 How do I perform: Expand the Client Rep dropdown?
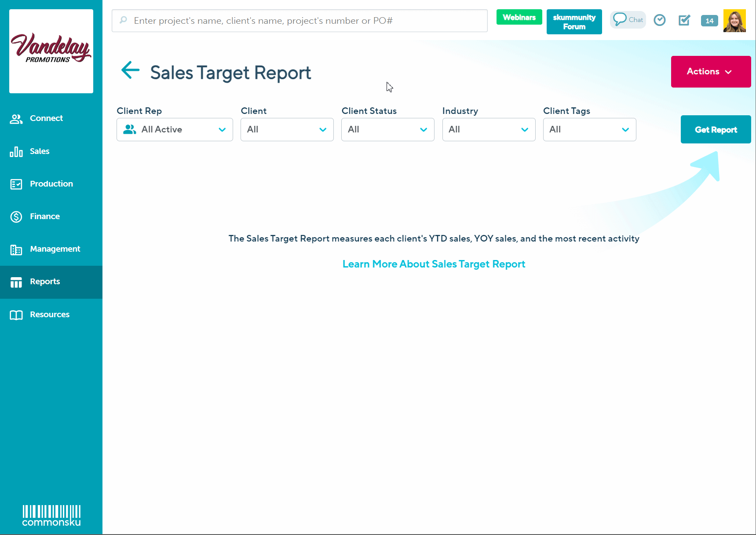(175, 130)
